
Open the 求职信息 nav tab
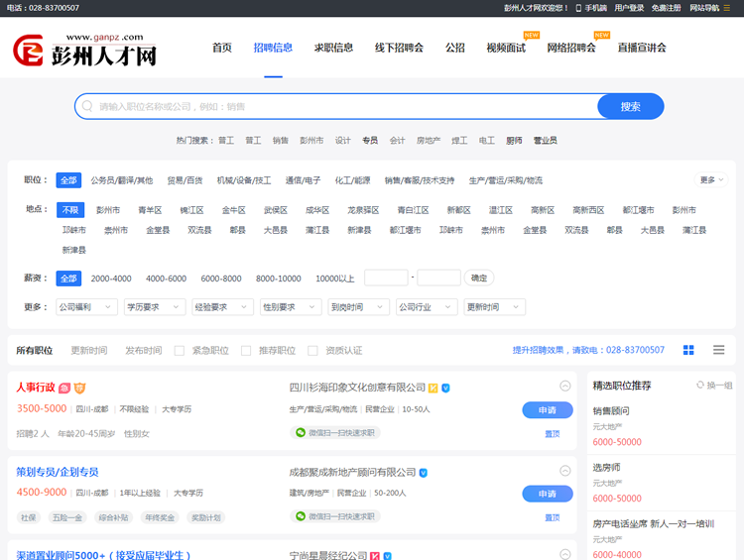(333, 48)
